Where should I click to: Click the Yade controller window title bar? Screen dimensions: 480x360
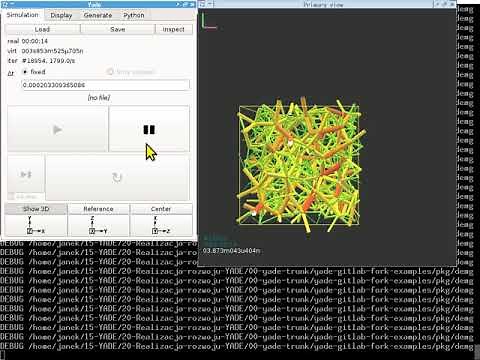click(94, 4)
